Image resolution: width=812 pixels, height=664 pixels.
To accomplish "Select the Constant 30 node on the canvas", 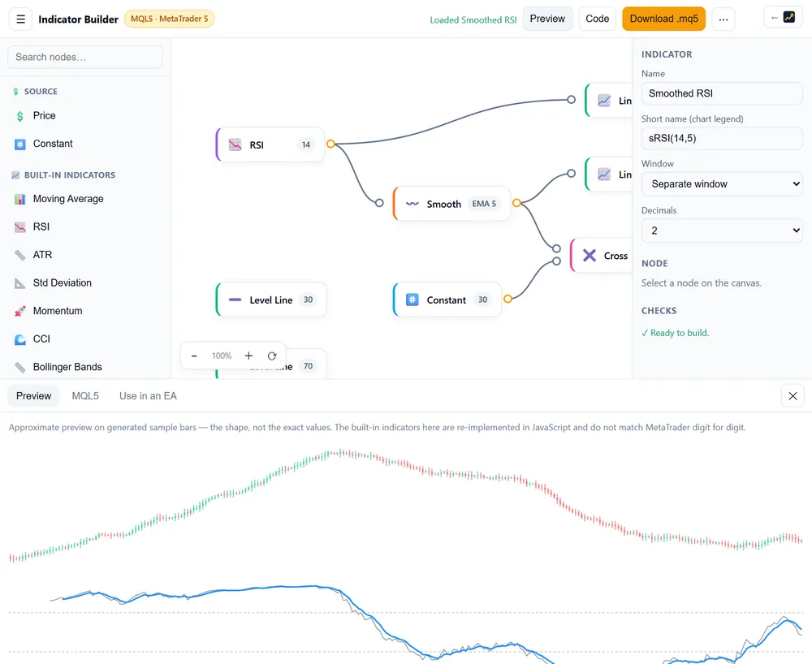I will [447, 300].
